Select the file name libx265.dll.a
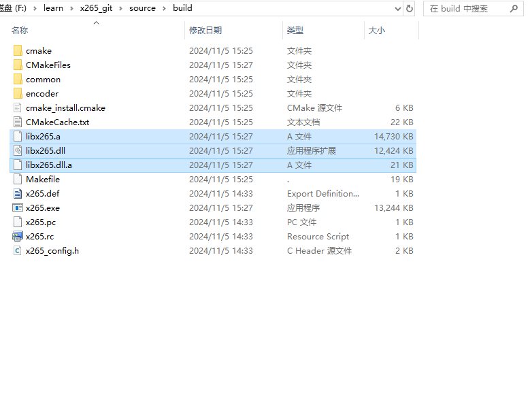Viewport: 532px width, 402px height. pos(49,165)
